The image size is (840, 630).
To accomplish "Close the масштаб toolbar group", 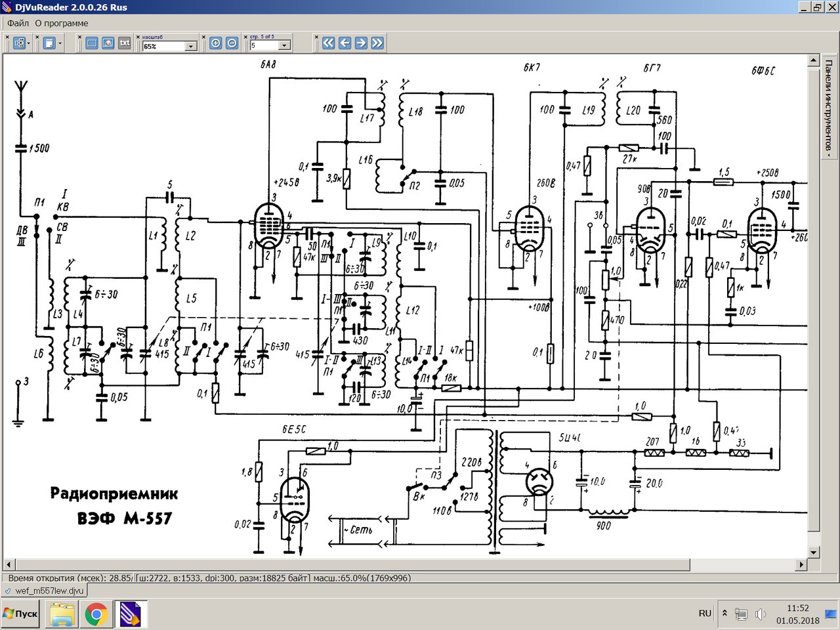I will tap(138, 37).
